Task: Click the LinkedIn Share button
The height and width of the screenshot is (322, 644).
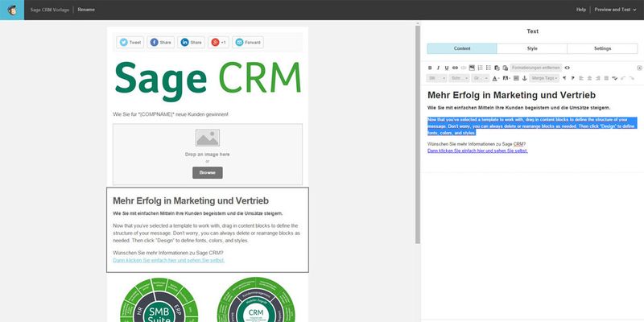Action: (x=191, y=43)
